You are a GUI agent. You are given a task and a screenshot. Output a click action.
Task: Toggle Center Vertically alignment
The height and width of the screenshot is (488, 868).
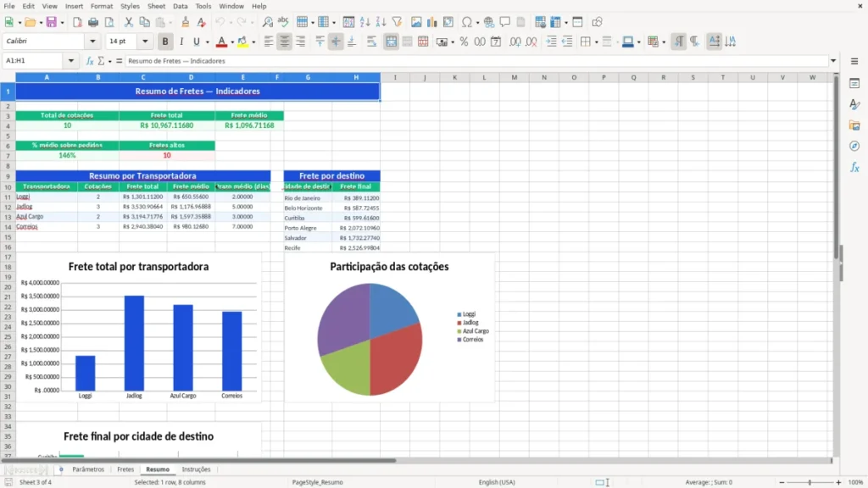[x=336, y=42]
